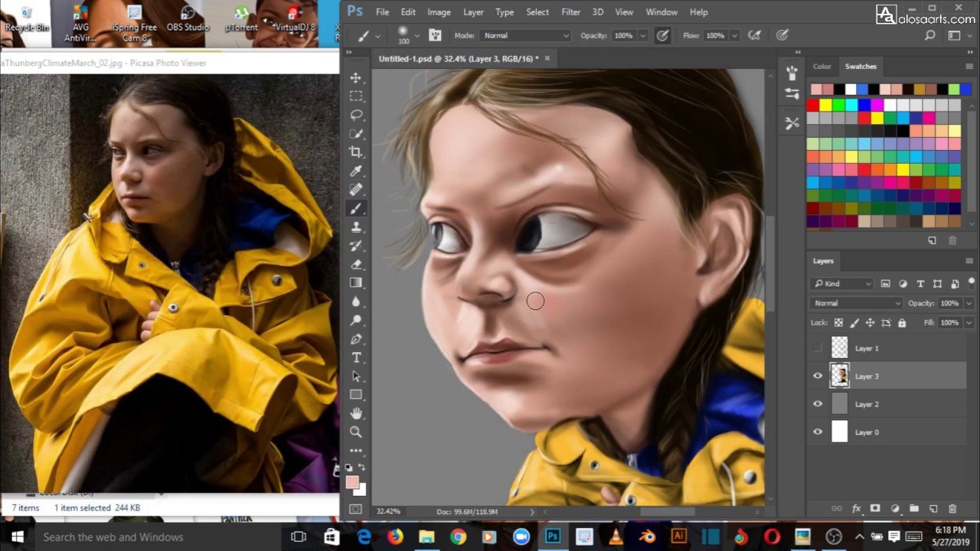Click the delete layer trash icon
The height and width of the screenshot is (551, 980).
click(952, 508)
